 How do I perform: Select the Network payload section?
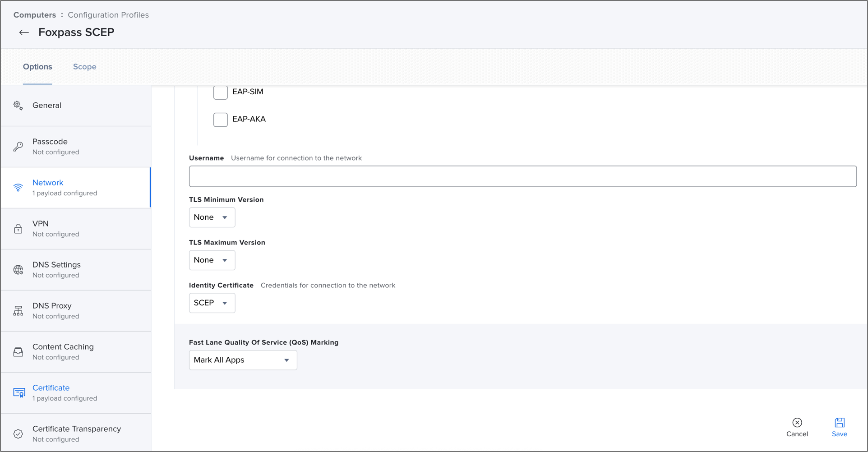point(76,188)
